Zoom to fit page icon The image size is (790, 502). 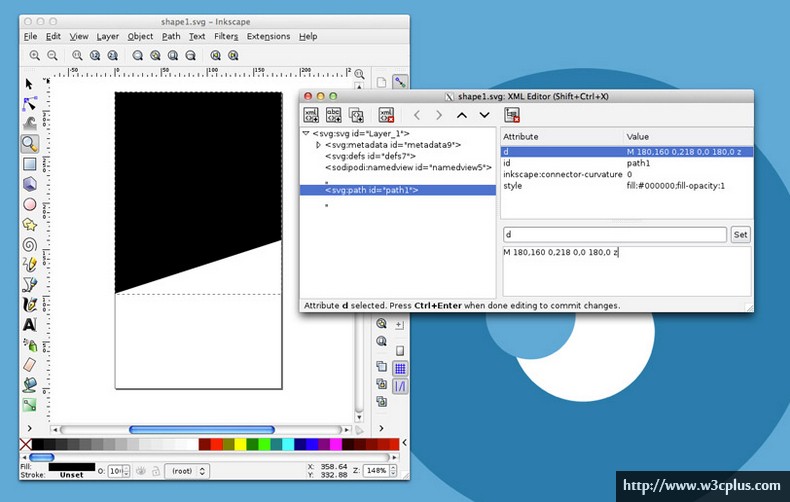click(173, 55)
